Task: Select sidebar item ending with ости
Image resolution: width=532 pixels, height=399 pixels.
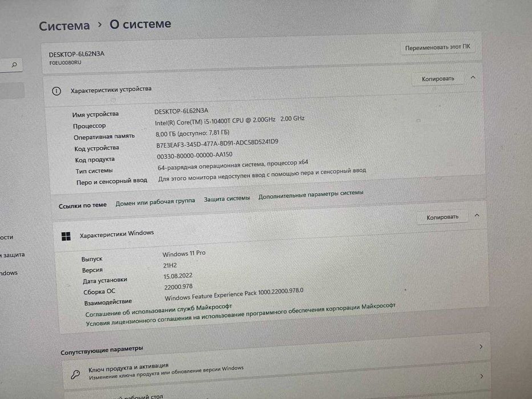Action: pos(6,237)
